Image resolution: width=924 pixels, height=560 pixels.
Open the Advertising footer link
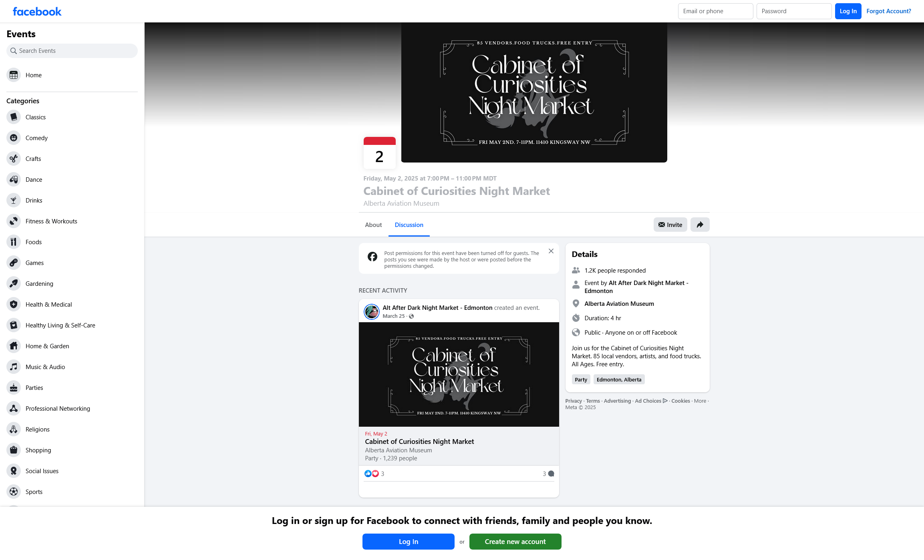(x=617, y=401)
